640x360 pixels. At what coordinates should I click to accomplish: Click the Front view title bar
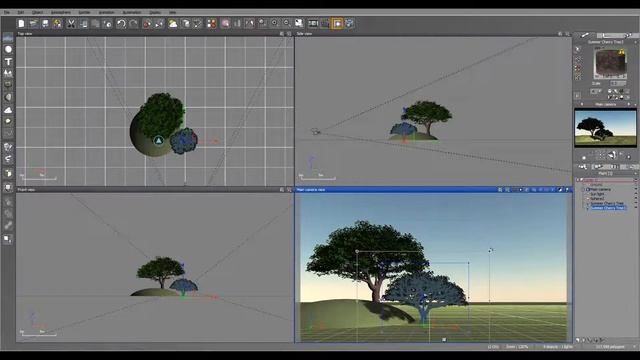154,190
